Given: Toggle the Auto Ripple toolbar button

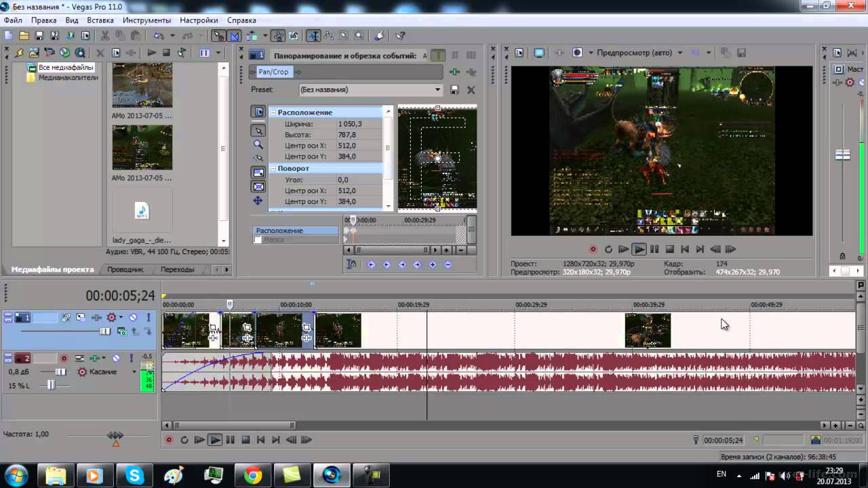Looking at the screenshot, I should pos(252,36).
